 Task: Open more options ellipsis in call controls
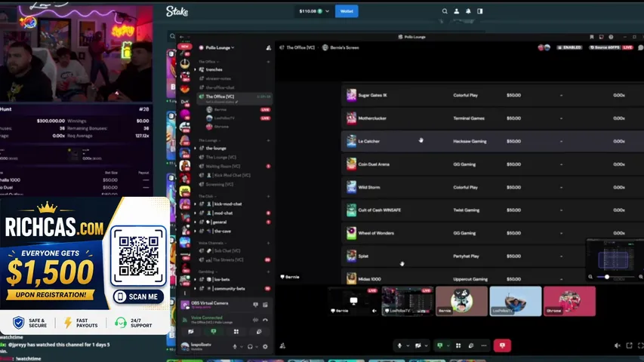(484, 345)
